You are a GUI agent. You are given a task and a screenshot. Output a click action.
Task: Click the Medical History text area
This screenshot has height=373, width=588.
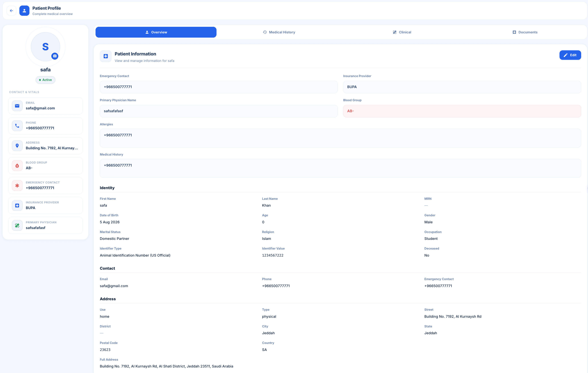coord(340,168)
